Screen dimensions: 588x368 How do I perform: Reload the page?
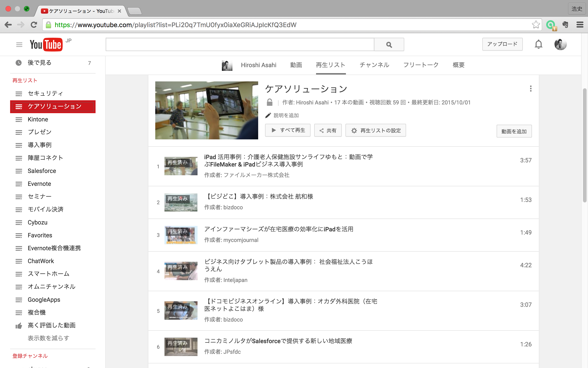(x=34, y=25)
